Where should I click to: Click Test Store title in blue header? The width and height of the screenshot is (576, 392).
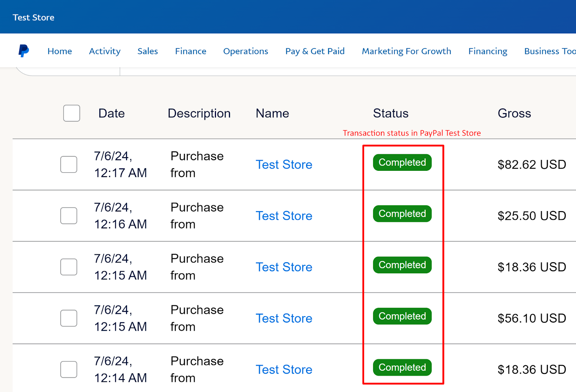(33, 17)
